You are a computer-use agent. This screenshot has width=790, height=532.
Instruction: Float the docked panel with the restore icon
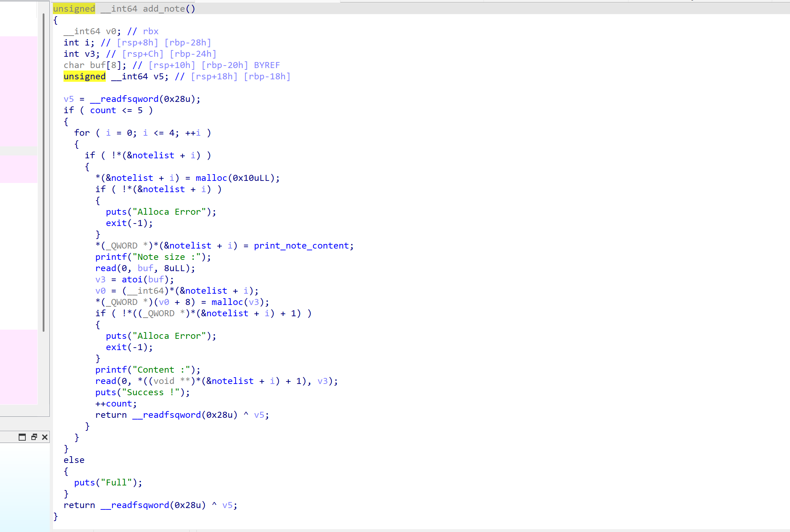(34, 437)
